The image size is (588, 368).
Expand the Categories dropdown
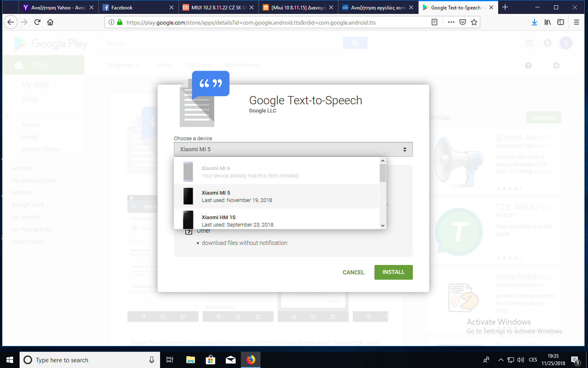[122, 65]
